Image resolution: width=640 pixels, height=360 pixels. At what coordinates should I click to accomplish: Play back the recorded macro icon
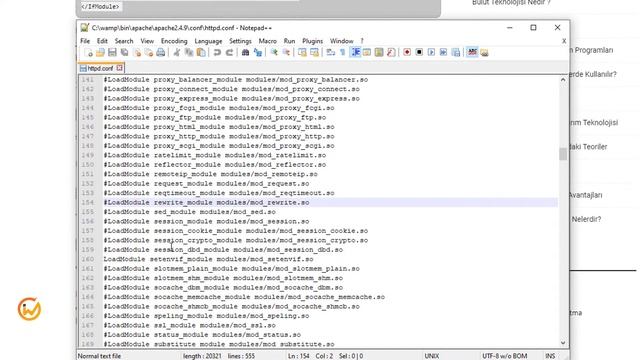tap(431, 52)
